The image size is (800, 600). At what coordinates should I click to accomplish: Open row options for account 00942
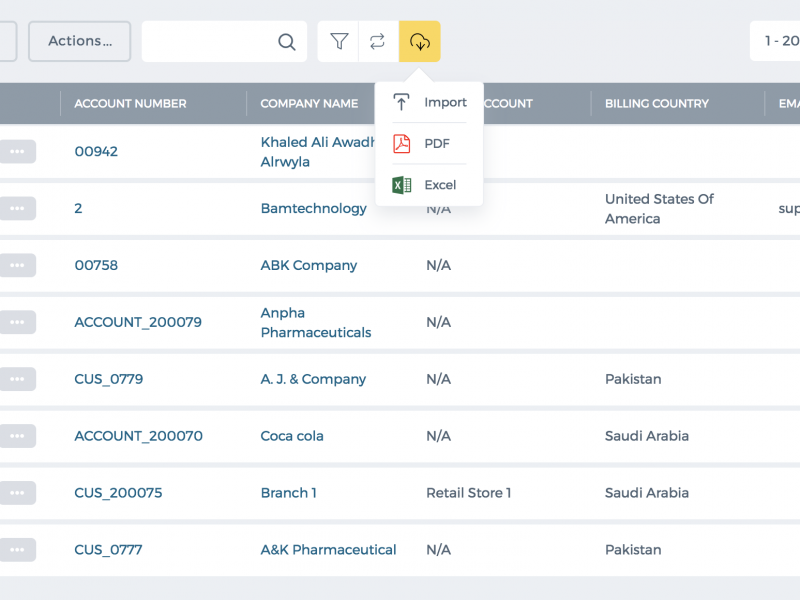(x=17, y=152)
